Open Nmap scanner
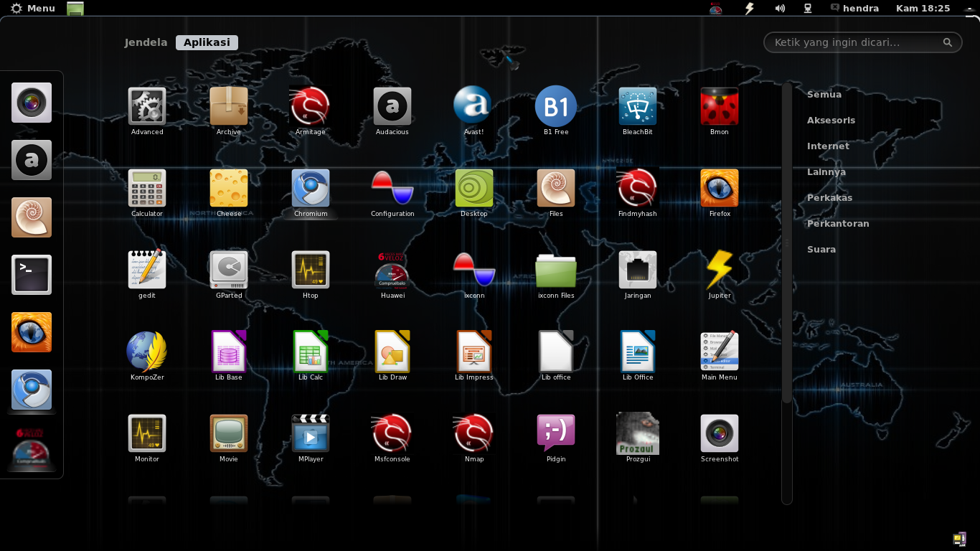980x551 pixels. coord(474,433)
